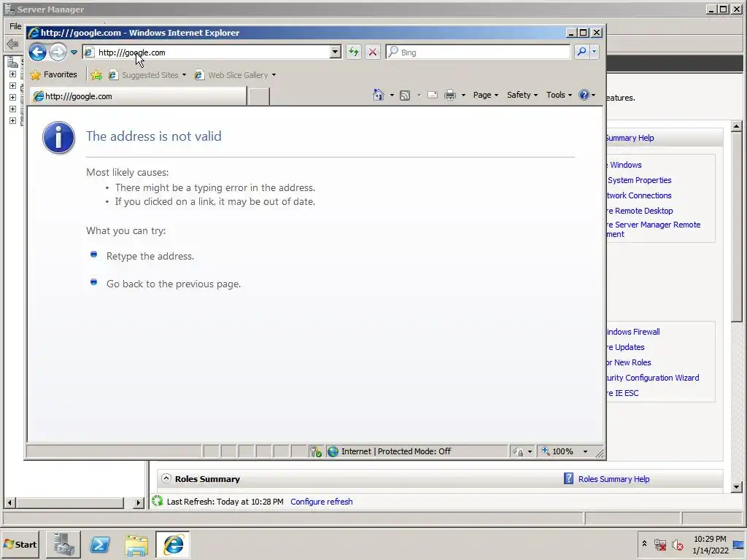Select the http:///google.com browser tab
The image size is (747, 560).
point(138,96)
